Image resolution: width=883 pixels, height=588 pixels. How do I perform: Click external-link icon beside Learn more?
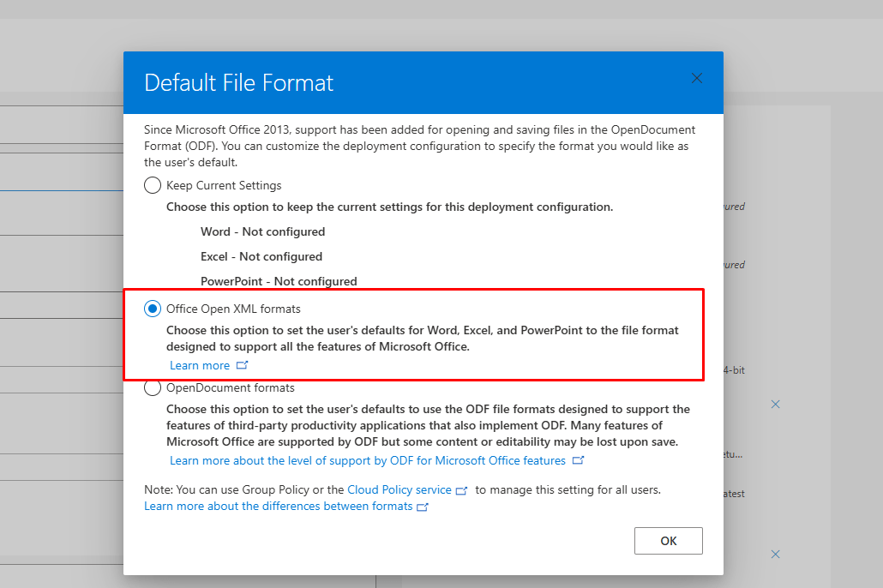click(x=242, y=365)
